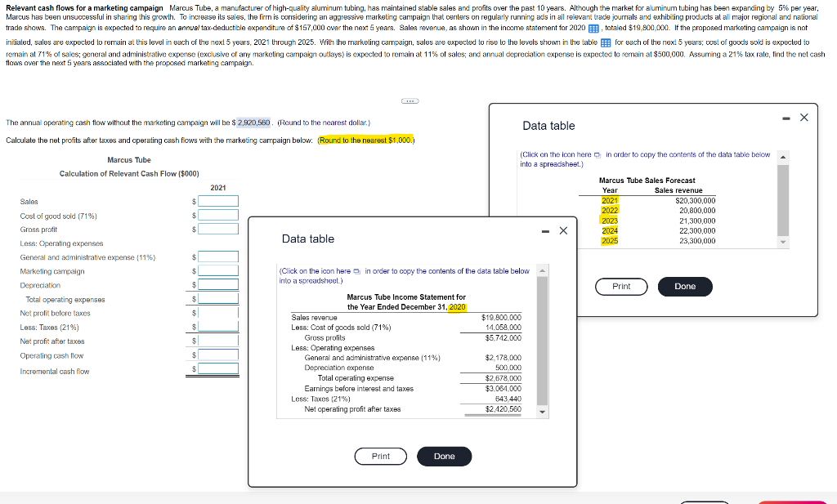This screenshot has width=837, height=504.
Task: Click the Marketing campaign input field
Action: 218,270
